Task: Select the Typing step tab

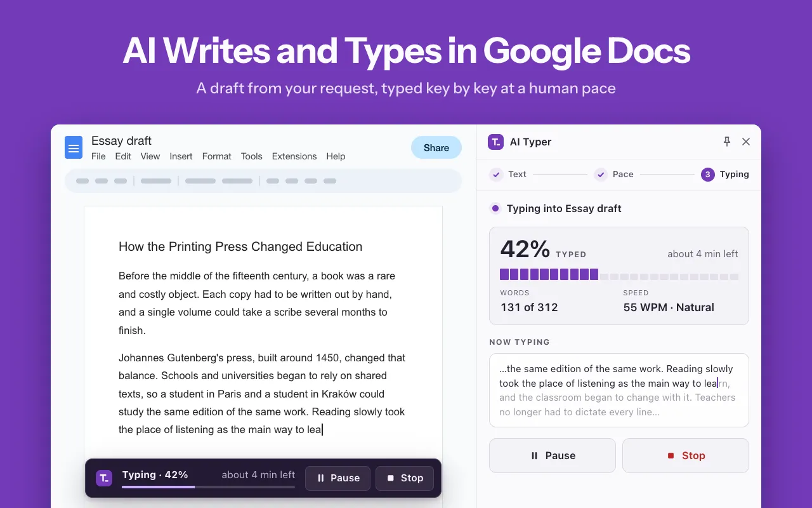Action: 725,174
